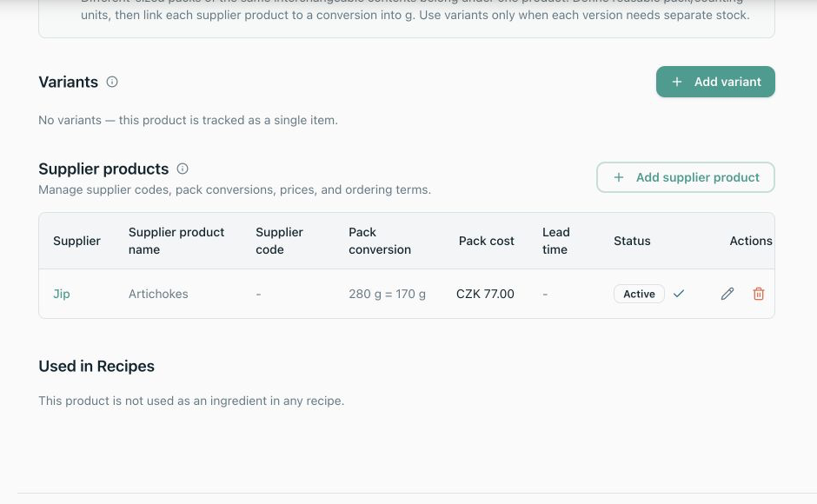Image resolution: width=817 pixels, height=504 pixels.
Task: Click the checkmark icon next to Active status
Action: click(679, 294)
